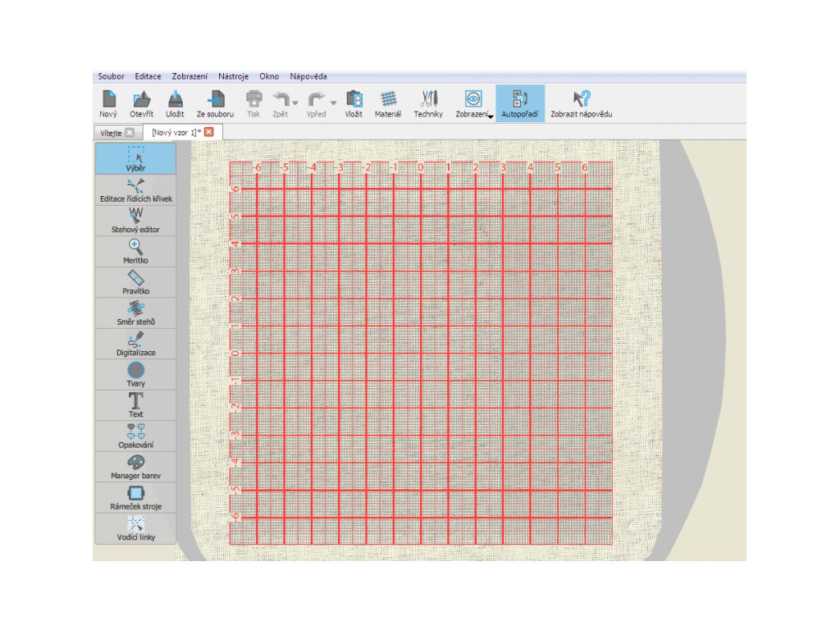Select the Tvary shapes tool

(135, 375)
